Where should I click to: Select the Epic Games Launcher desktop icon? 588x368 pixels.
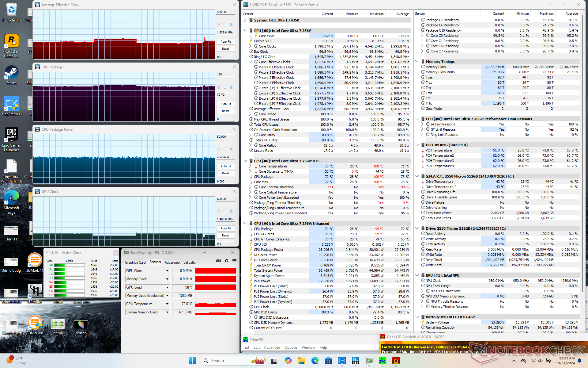(x=12, y=140)
